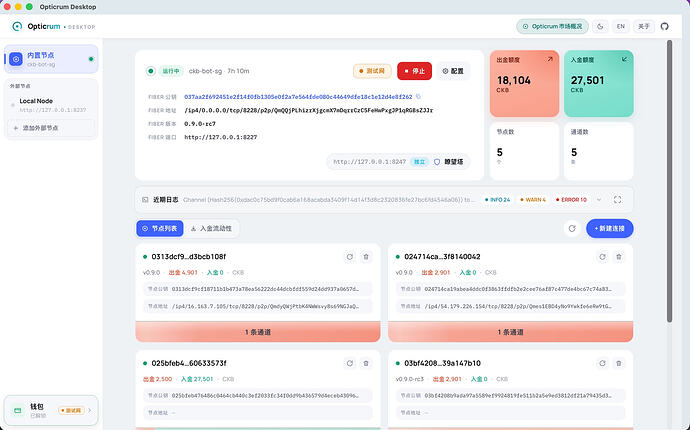Filter logs by ERROR 10
The image size is (690, 430).
pyautogui.click(x=571, y=200)
